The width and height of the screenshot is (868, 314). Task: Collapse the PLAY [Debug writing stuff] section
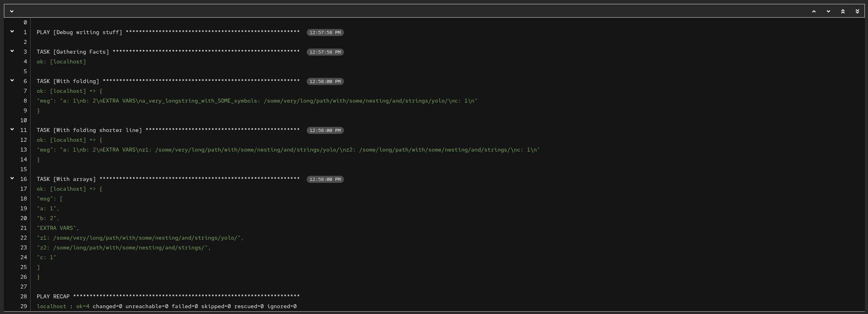tap(12, 31)
